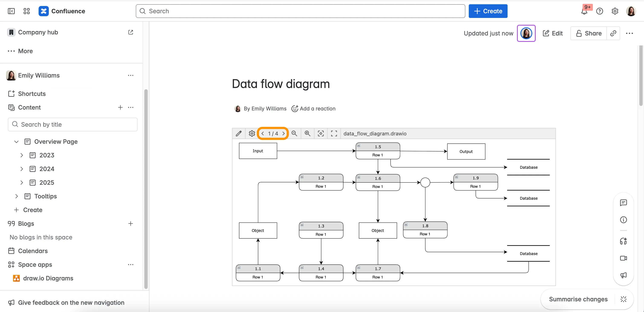Expand the 2024 page in the sidebar

click(22, 169)
